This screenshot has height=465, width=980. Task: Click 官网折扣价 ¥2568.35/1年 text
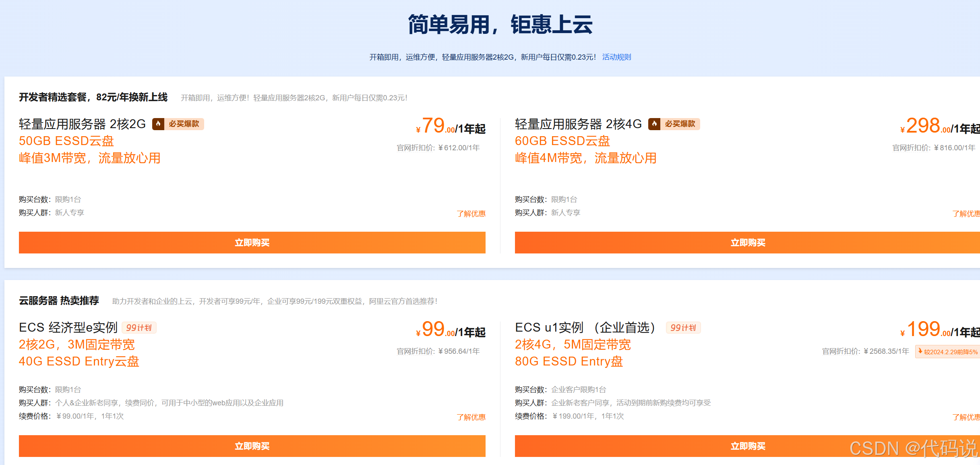[x=866, y=351]
